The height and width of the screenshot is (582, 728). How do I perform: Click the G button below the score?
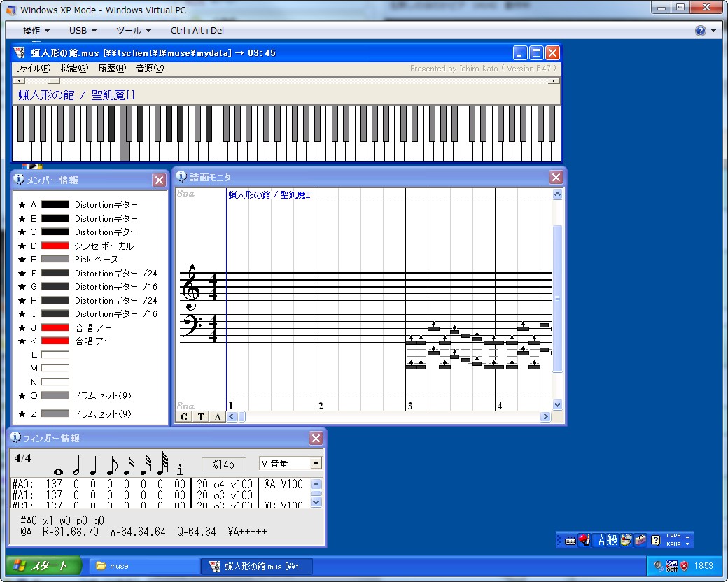[183, 417]
